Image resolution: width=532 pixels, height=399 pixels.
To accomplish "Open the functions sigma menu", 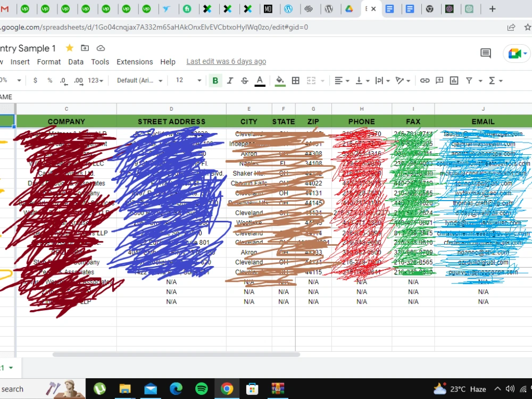I will click(x=495, y=80).
